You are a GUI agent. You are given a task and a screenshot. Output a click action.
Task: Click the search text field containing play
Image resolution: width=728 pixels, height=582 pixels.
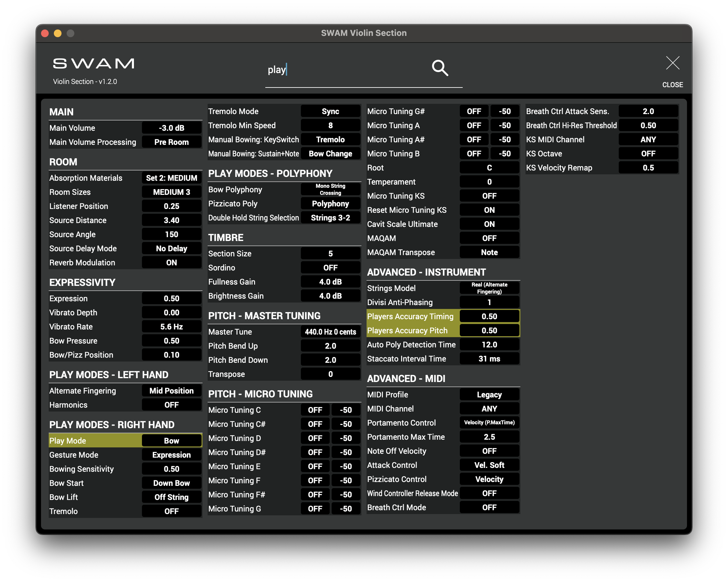pyautogui.click(x=338, y=70)
